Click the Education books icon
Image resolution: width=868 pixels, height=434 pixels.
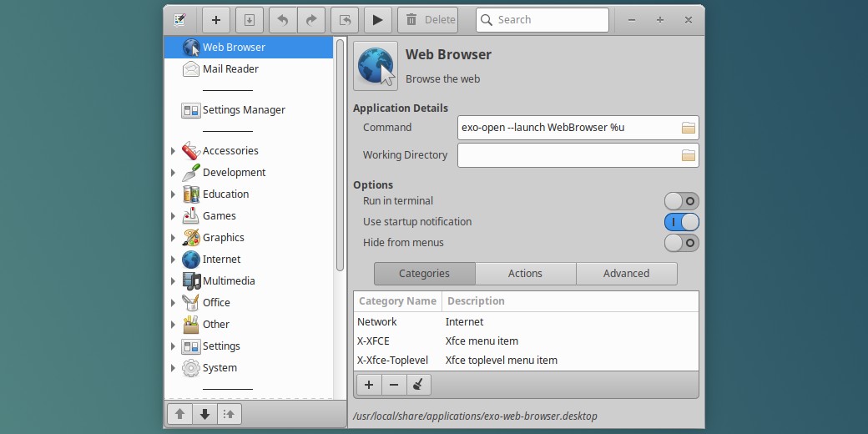(191, 194)
